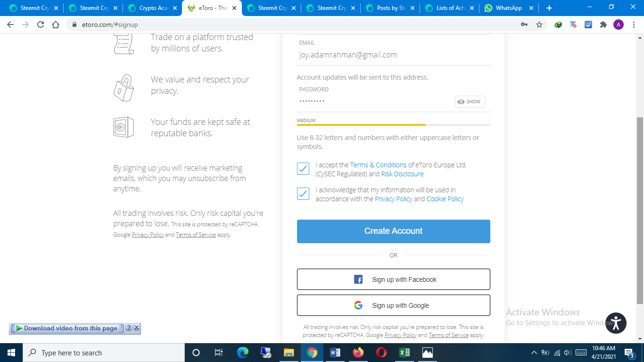
Task: Open the Chrome profile avatar A
Action: pyautogui.click(x=619, y=25)
